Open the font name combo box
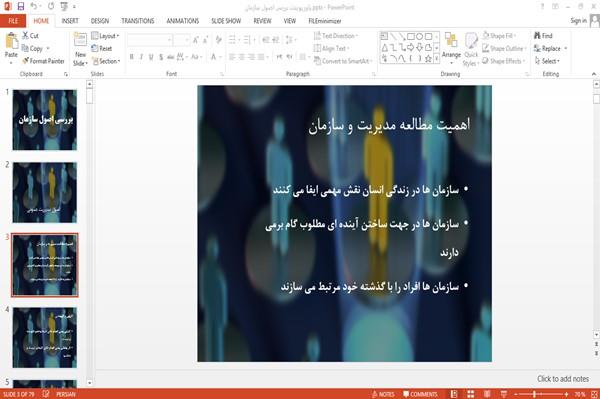Viewport: 600px width, 399px height. tap(149, 40)
